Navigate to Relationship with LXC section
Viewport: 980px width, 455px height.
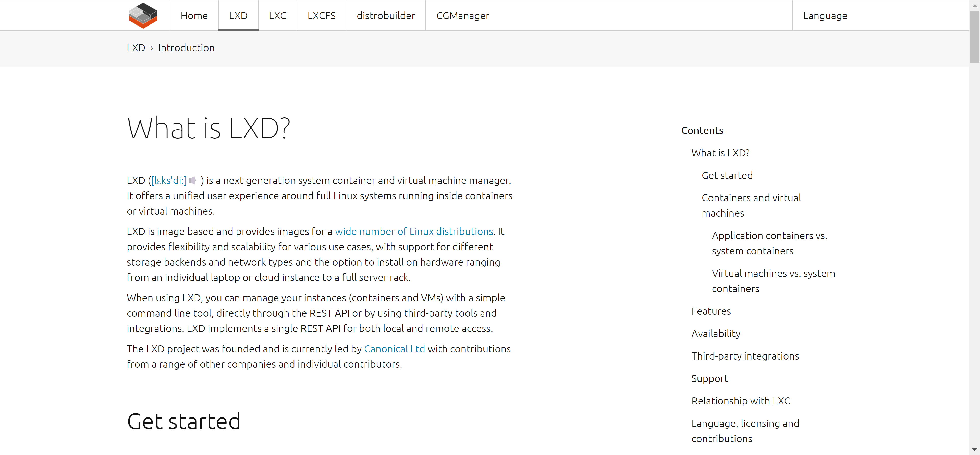tap(740, 401)
